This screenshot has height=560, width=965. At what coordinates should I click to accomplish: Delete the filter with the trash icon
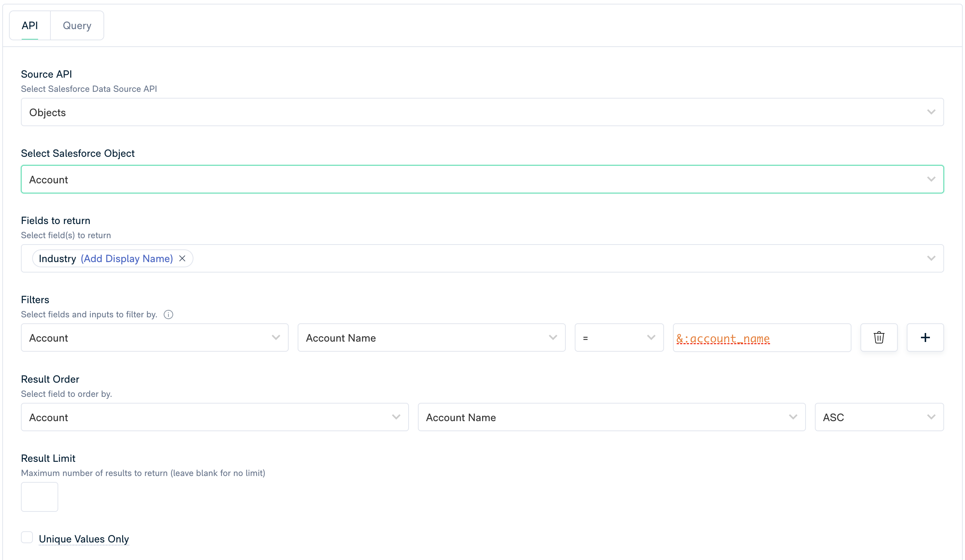coord(878,337)
